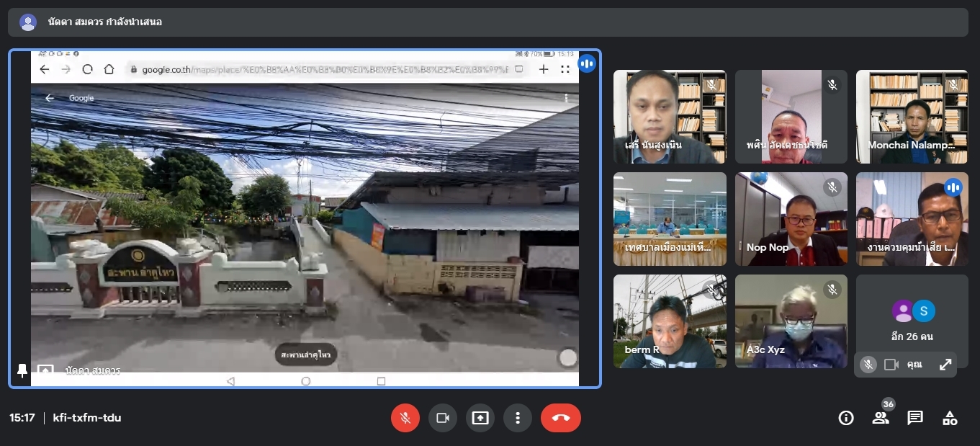Click the back arrow beside the Google logo
The height and width of the screenshot is (446, 980).
tap(50, 98)
